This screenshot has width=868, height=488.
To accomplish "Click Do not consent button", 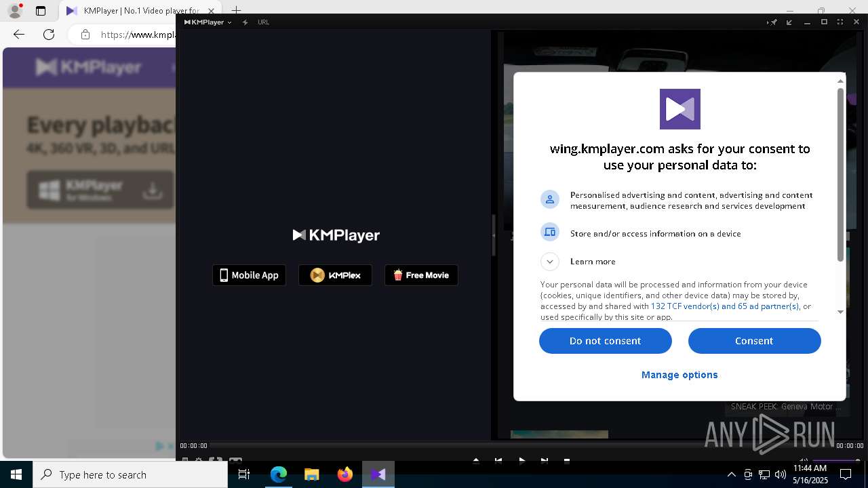I will click(x=605, y=341).
